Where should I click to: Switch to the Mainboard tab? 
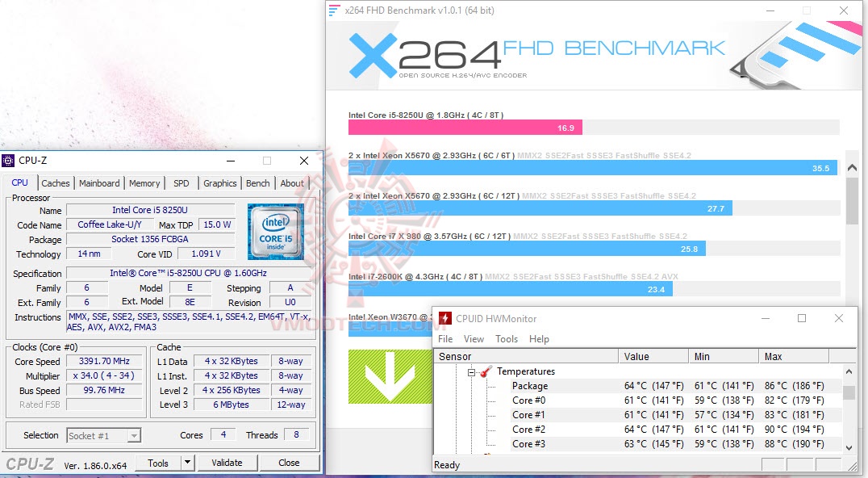click(99, 183)
